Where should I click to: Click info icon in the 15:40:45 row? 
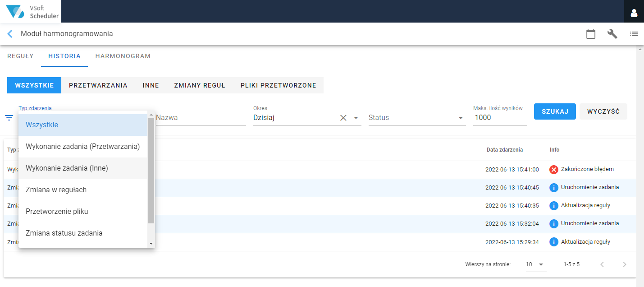pos(554,188)
